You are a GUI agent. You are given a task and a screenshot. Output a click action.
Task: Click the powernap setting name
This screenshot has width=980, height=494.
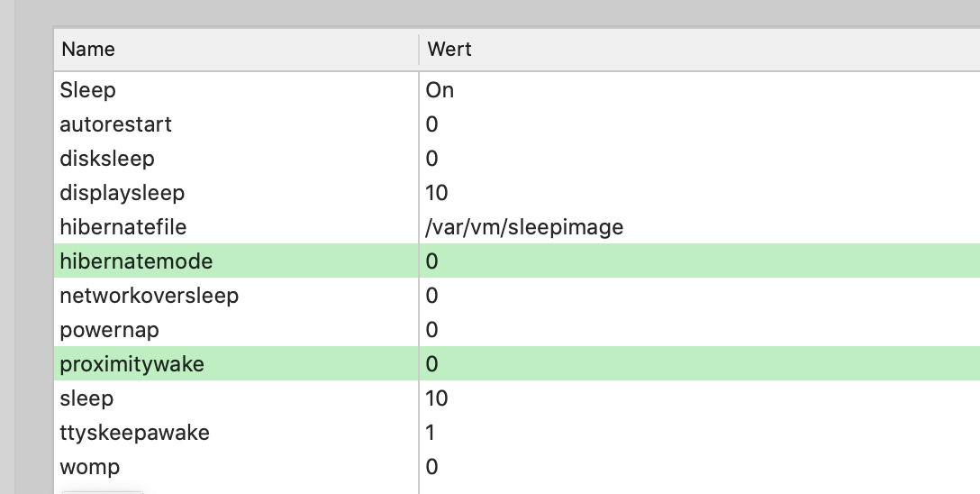pyautogui.click(x=109, y=330)
